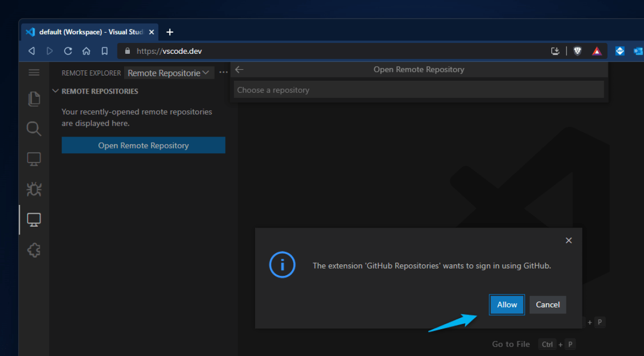Go forward a page in browser
This screenshot has width=644, height=356.
point(50,51)
